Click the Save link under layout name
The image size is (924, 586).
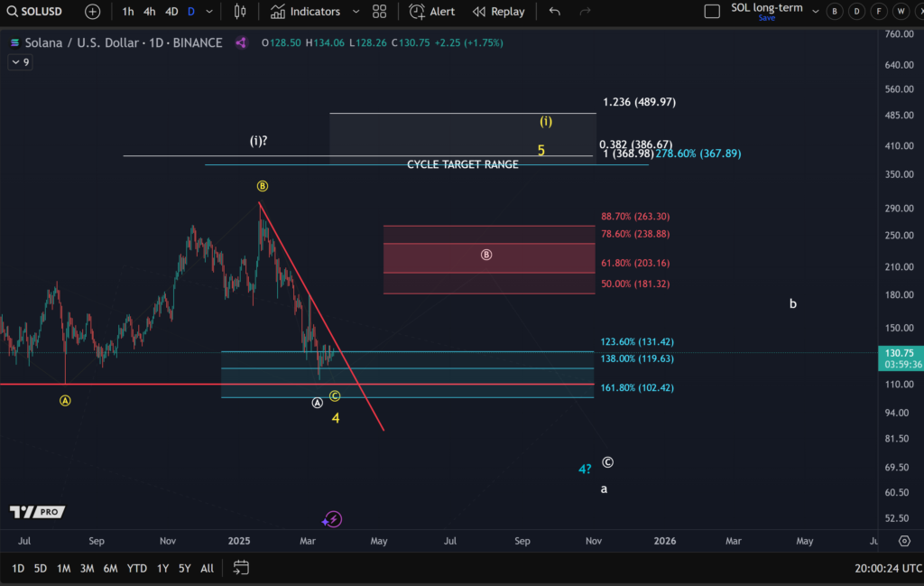(767, 18)
